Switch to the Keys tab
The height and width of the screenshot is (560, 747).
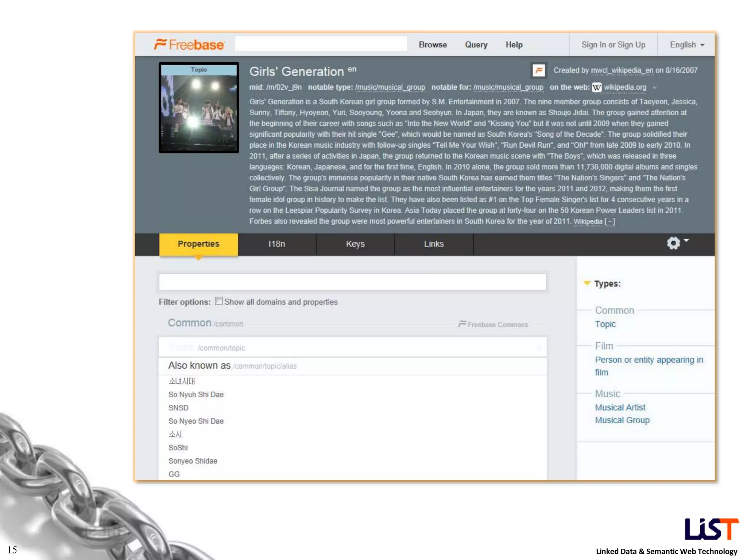point(355,244)
